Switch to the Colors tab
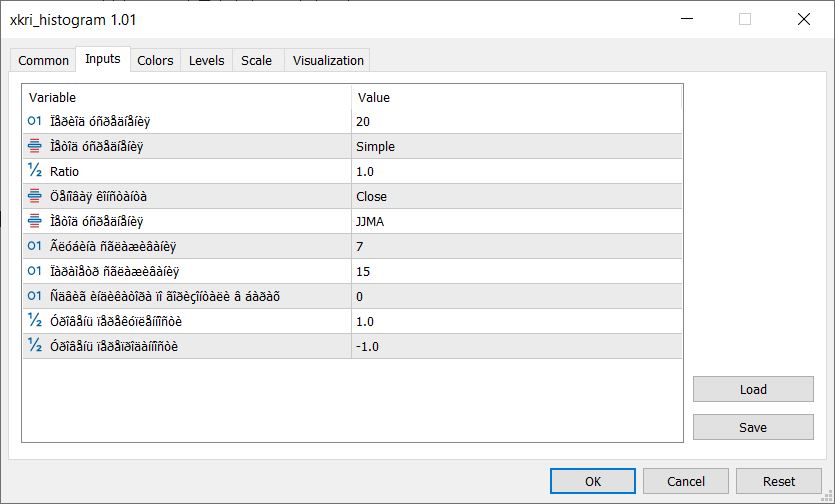 coord(155,60)
